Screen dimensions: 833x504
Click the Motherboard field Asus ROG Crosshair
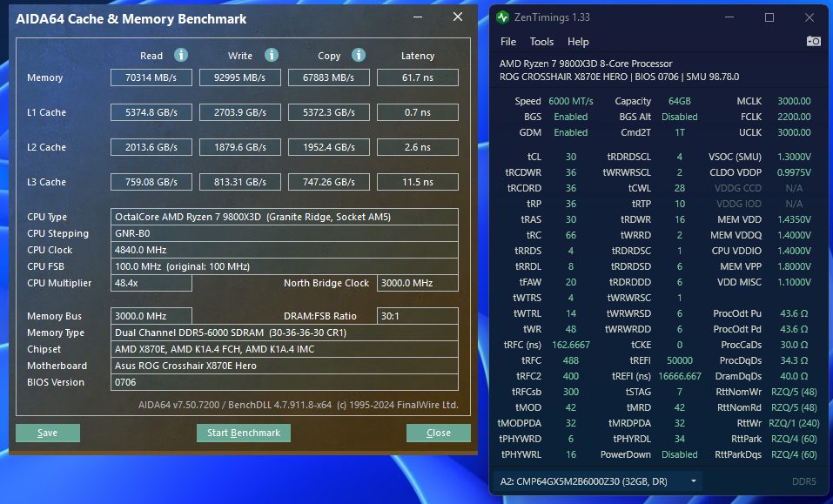tap(285, 366)
